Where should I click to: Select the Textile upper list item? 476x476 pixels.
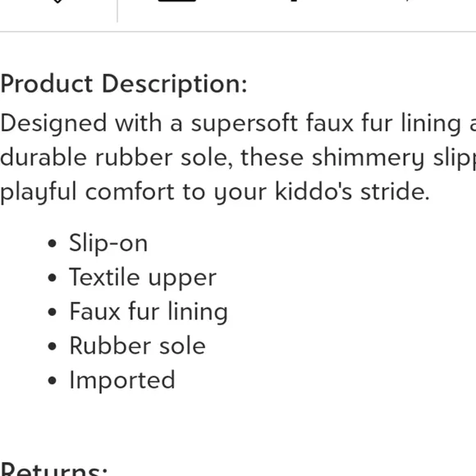coord(143,277)
